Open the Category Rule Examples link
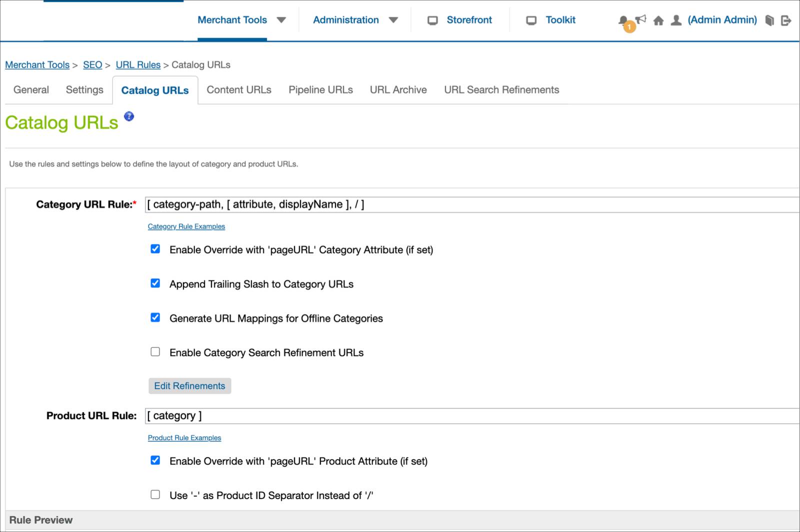The height and width of the screenshot is (532, 800). [186, 226]
